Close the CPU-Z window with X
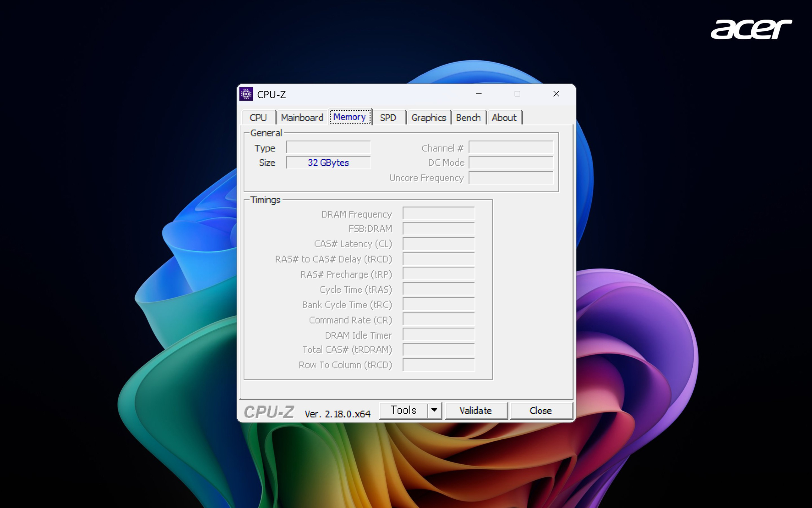Image resolution: width=812 pixels, height=508 pixels. tap(556, 94)
